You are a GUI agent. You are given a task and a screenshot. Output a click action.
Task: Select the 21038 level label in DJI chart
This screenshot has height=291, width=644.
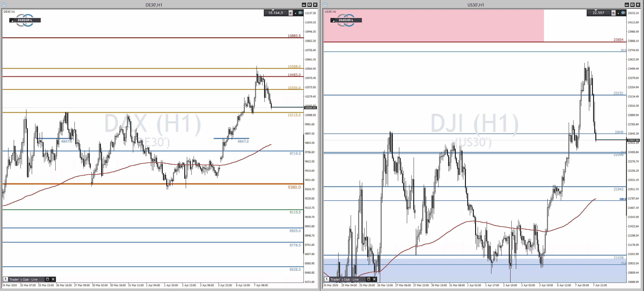(x=618, y=258)
